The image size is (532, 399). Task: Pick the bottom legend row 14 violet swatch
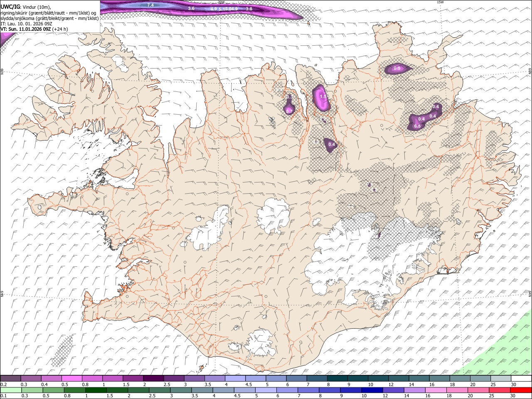[x=415, y=390]
